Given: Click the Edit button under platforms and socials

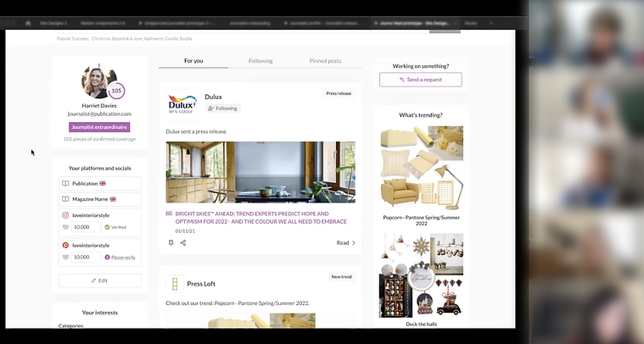Looking at the screenshot, I should pos(100,280).
